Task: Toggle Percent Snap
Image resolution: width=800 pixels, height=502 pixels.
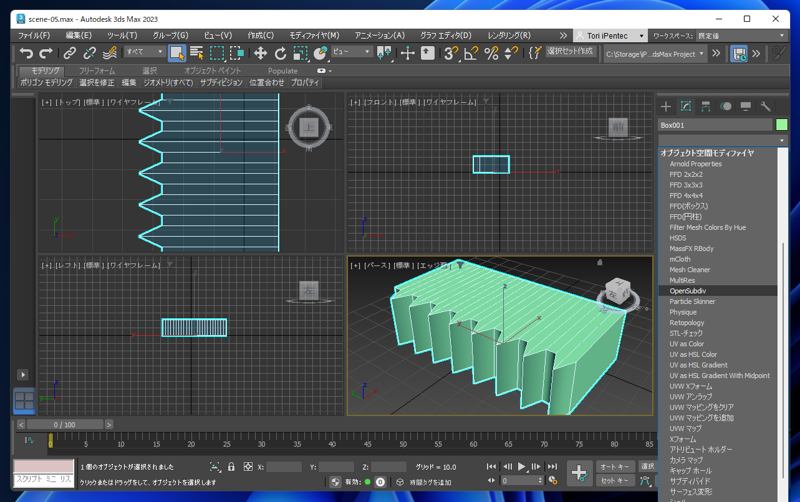Action: 491,53
